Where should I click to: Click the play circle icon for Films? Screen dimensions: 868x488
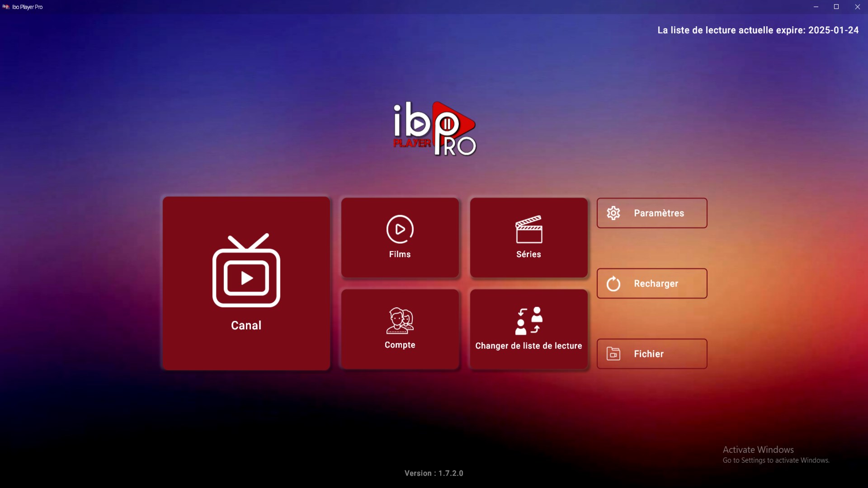point(400,229)
